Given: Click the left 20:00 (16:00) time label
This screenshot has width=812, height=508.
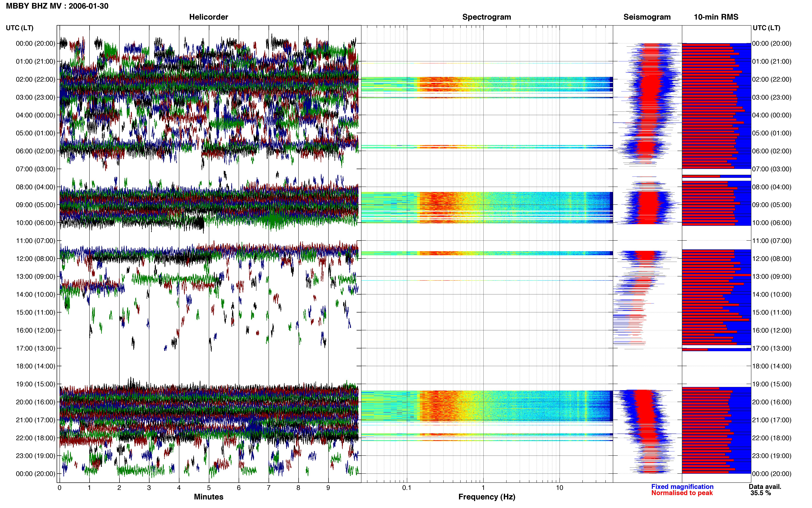Looking at the screenshot, I should [x=36, y=402].
